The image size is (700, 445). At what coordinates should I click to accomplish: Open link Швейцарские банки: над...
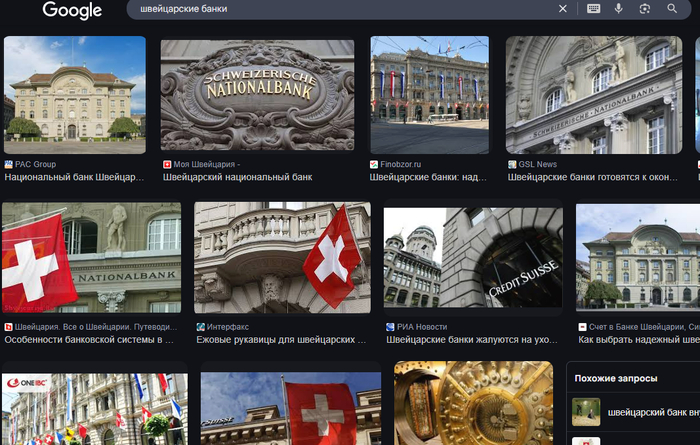click(x=428, y=177)
